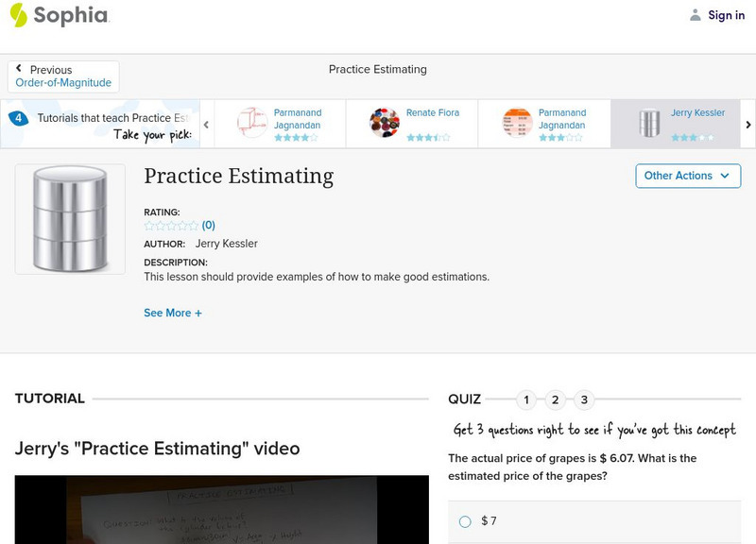Viewport: 756px width, 544px height.
Task: Jump to quiz question 3
Action: 584,399
